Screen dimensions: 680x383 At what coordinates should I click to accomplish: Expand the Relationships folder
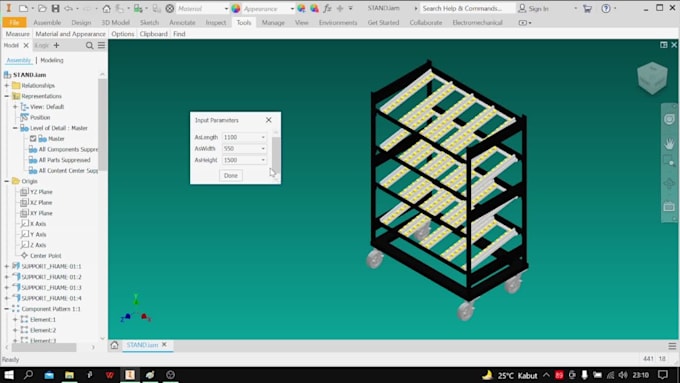coord(7,85)
